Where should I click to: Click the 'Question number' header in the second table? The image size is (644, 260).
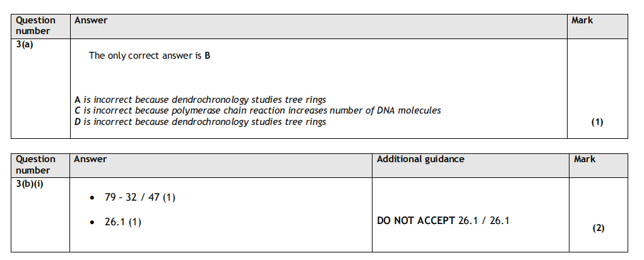(35, 164)
